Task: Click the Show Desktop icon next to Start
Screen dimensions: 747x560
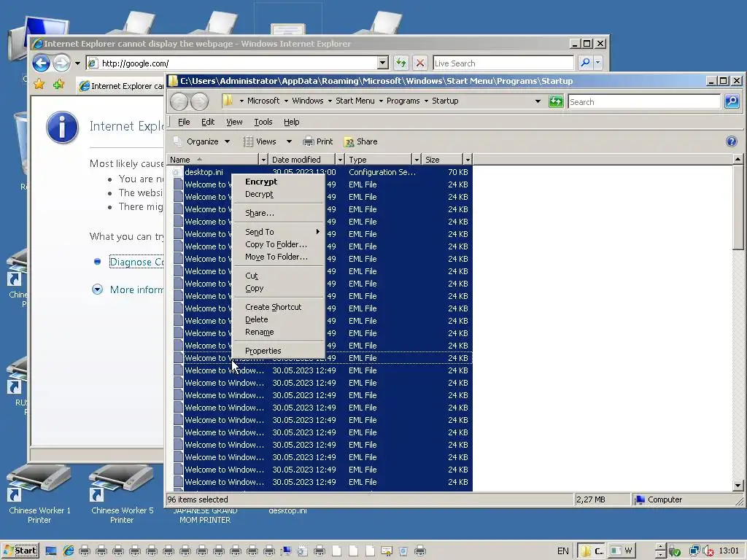Action: (51, 551)
